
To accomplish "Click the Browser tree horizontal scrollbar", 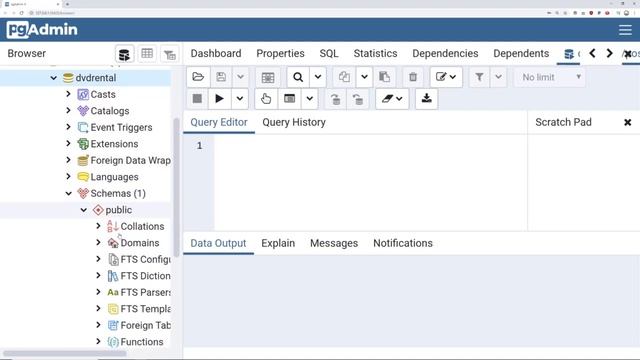I will pos(65,353).
